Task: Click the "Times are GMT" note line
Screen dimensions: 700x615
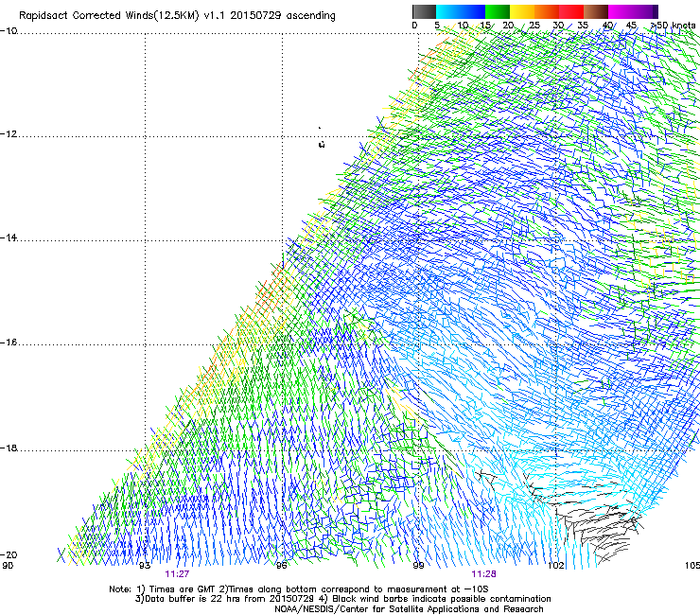Action: pos(299,589)
